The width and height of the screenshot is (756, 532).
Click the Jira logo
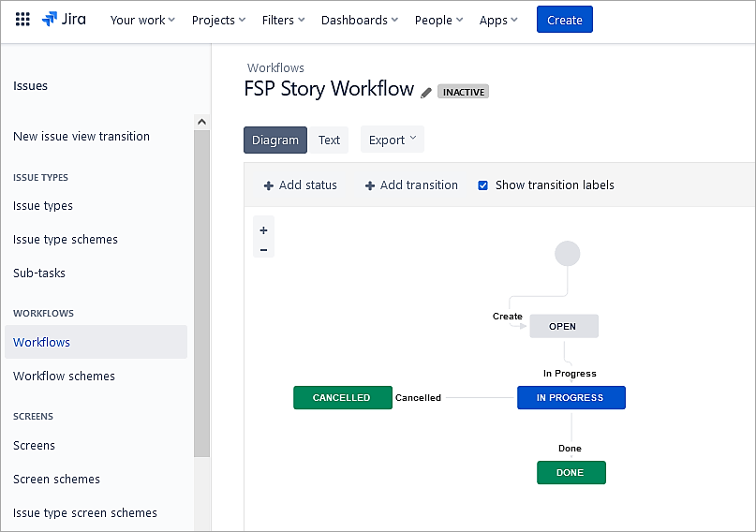[x=64, y=20]
